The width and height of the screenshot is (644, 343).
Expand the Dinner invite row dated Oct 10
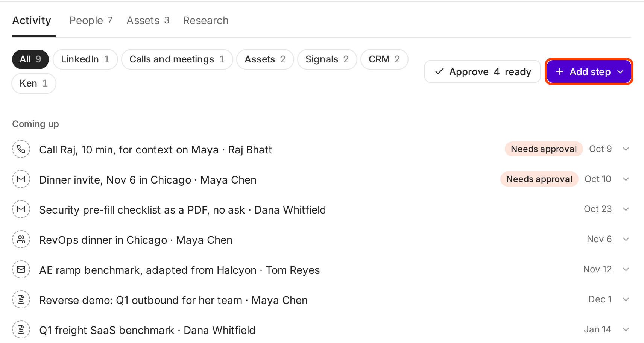coord(626,179)
